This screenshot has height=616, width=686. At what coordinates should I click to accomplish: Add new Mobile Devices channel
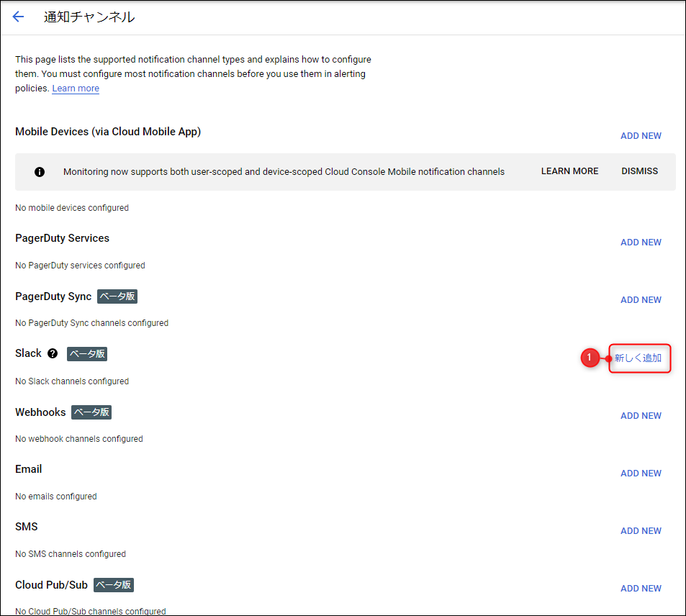coord(641,136)
